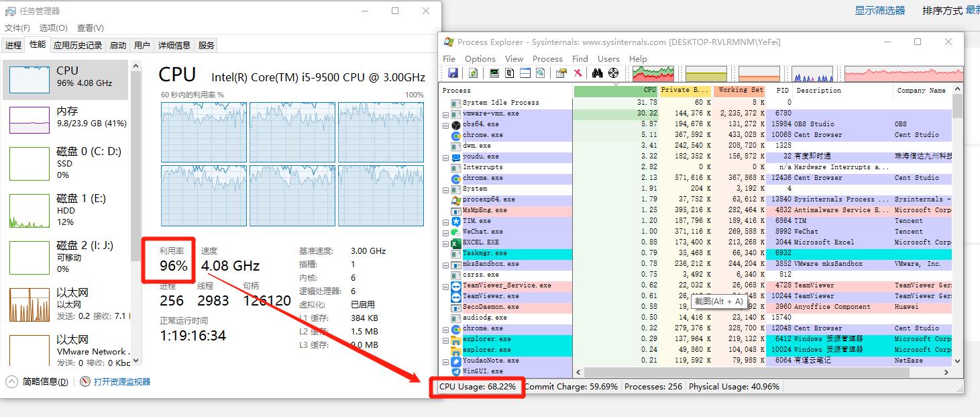980x417 pixels.
Task: Click the View DLLs/Handles magnifier toolbar icon
Action: click(x=541, y=73)
